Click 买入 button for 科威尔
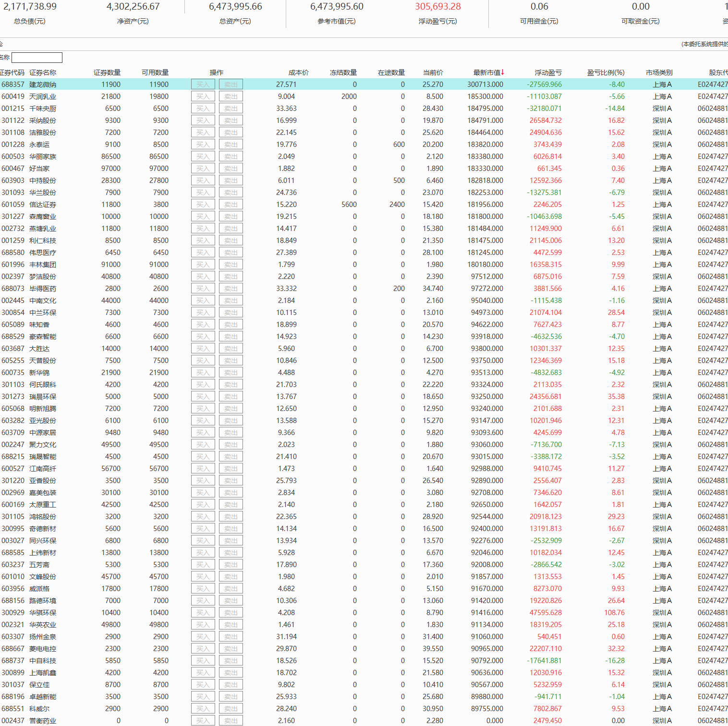Image resolution: width=728 pixels, height=726 pixels. [x=203, y=709]
